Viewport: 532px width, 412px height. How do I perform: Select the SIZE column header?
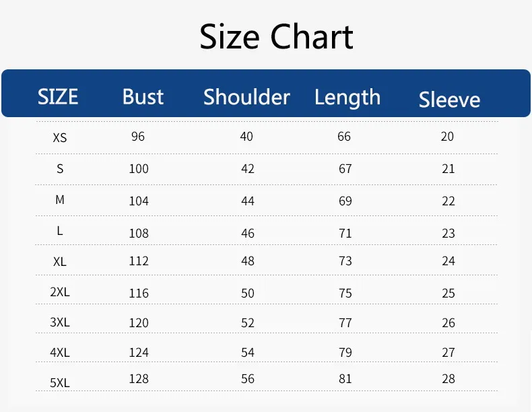coord(58,97)
